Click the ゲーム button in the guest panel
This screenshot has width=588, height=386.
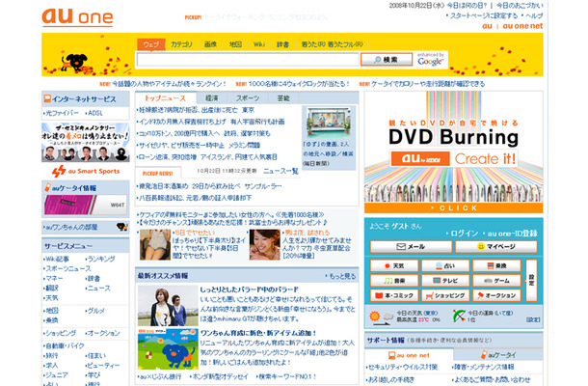pyautogui.click(x=496, y=281)
